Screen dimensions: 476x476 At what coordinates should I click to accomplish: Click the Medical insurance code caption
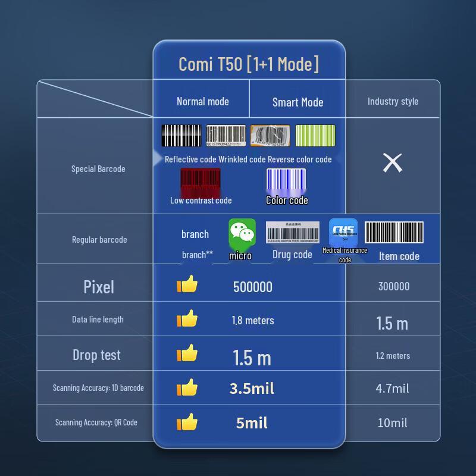(x=345, y=255)
